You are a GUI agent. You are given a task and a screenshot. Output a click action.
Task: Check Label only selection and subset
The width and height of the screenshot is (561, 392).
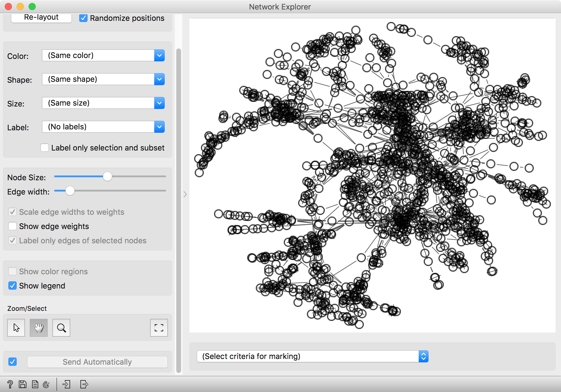[44, 148]
